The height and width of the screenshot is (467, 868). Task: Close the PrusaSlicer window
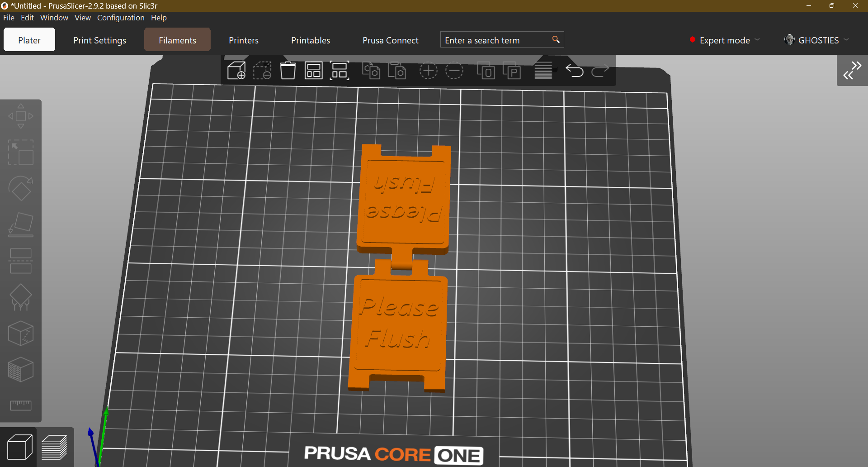point(855,5)
